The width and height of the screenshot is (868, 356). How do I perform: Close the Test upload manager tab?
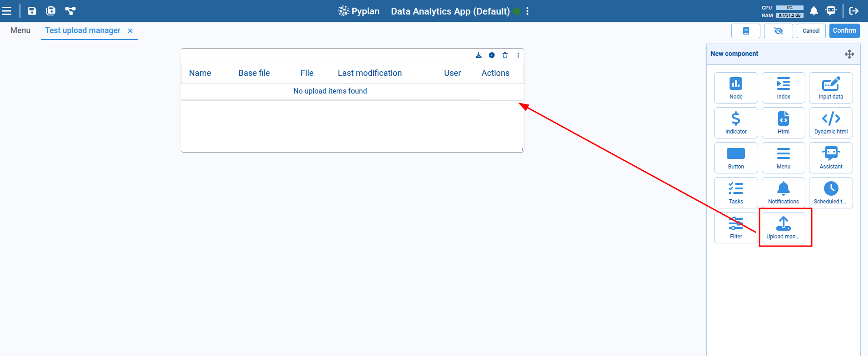point(130,31)
